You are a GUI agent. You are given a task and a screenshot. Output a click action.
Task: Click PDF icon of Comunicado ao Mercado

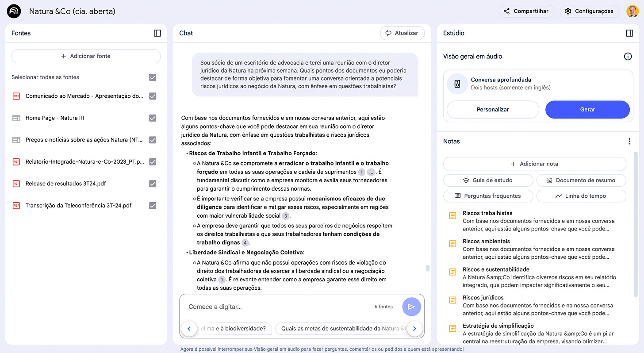click(x=16, y=96)
